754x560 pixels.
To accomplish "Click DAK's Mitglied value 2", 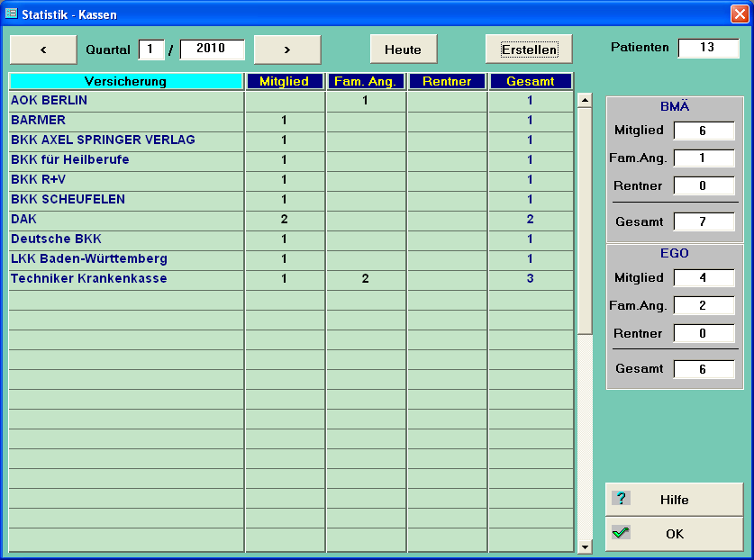I will coord(285,219).
